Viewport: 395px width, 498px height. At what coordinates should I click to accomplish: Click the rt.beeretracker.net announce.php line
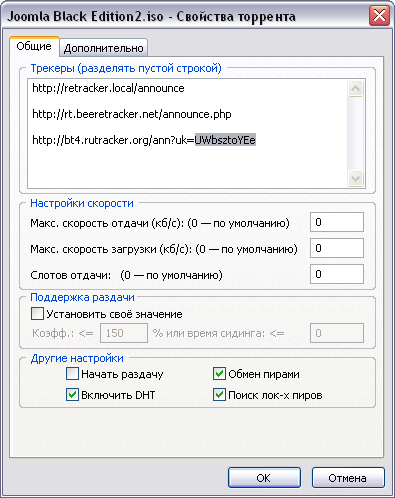click(132, 114)
